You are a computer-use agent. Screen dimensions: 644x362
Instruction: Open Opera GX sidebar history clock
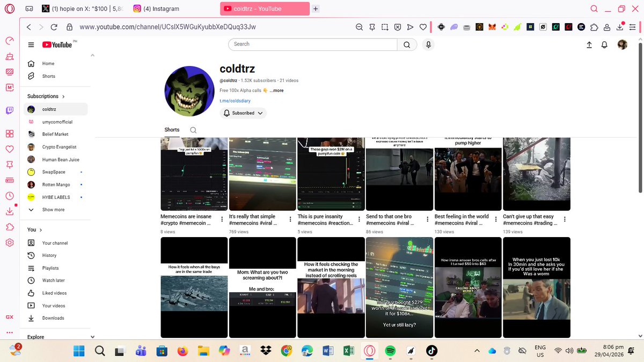[x=10, y=196]
